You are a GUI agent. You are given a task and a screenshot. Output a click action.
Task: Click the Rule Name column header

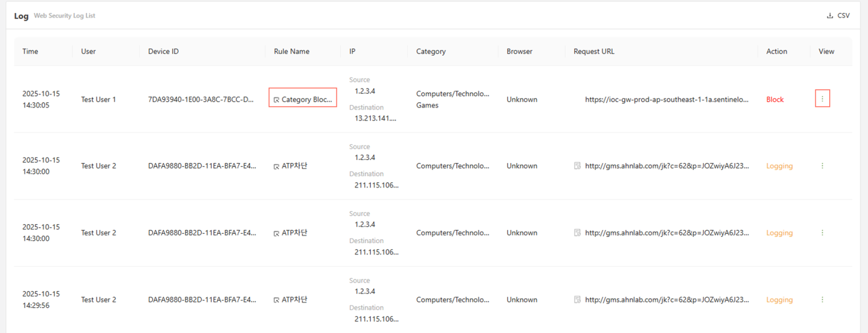pyautogui.click(x=291, y=51)
